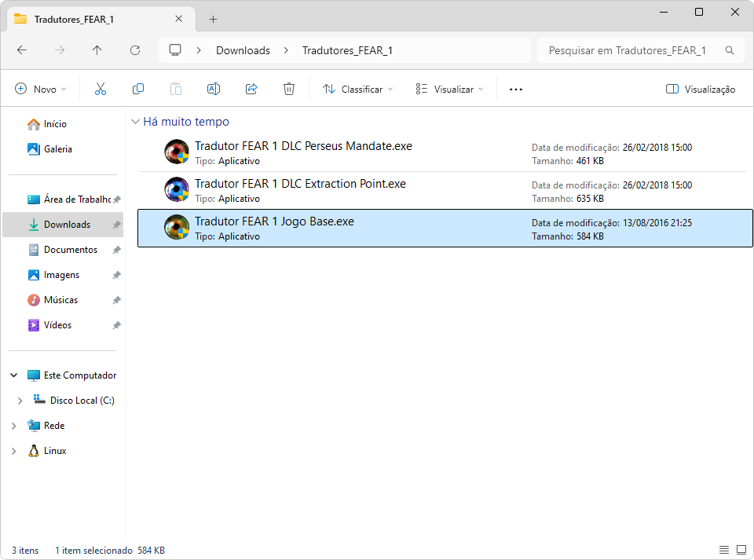Collapse the Há muito tempo group

[x=136, y=122]
